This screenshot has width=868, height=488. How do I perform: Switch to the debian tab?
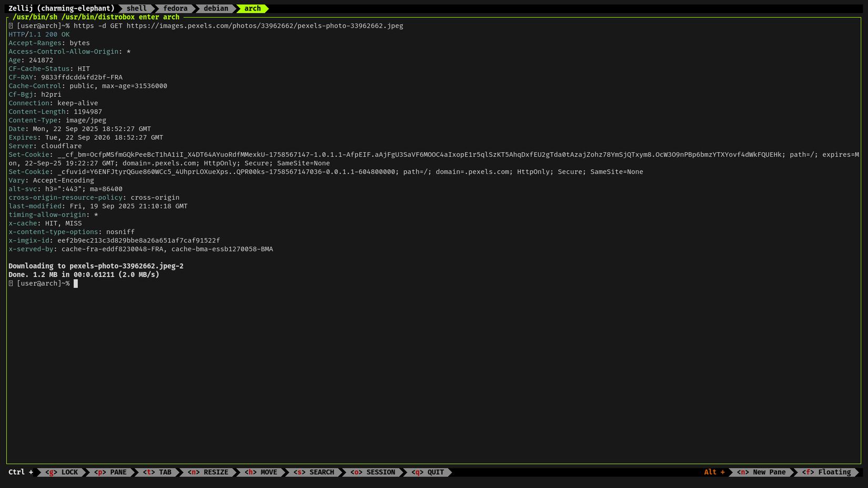click(216, 8)
